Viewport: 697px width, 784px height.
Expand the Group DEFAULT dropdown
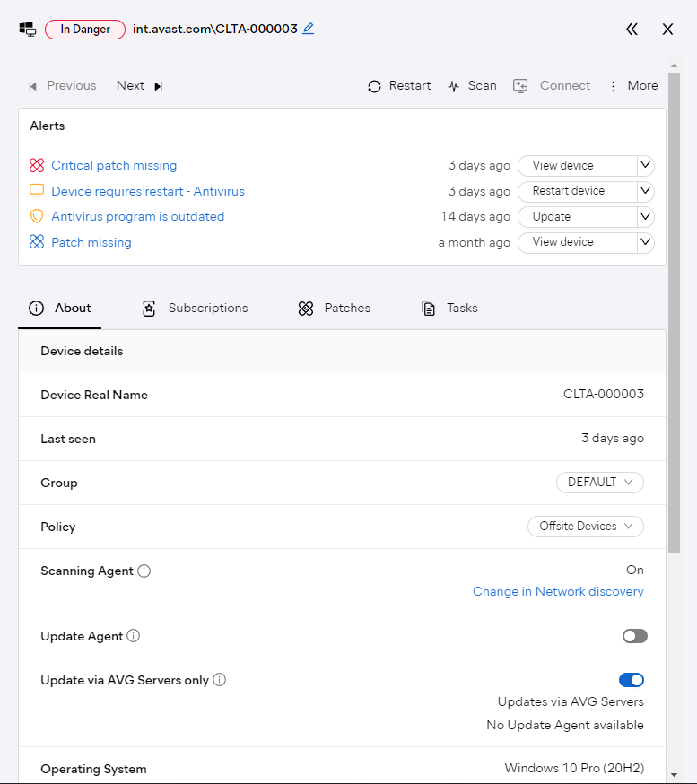click(600, 483)
